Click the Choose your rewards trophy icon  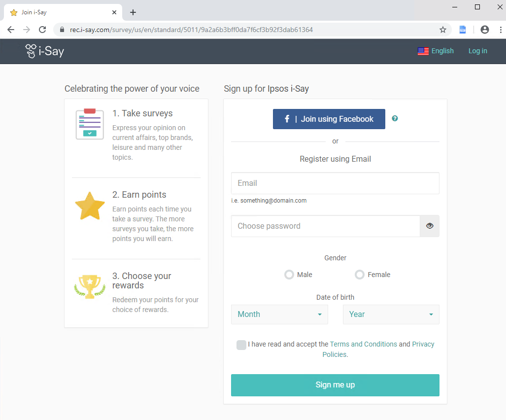(89, 286)
